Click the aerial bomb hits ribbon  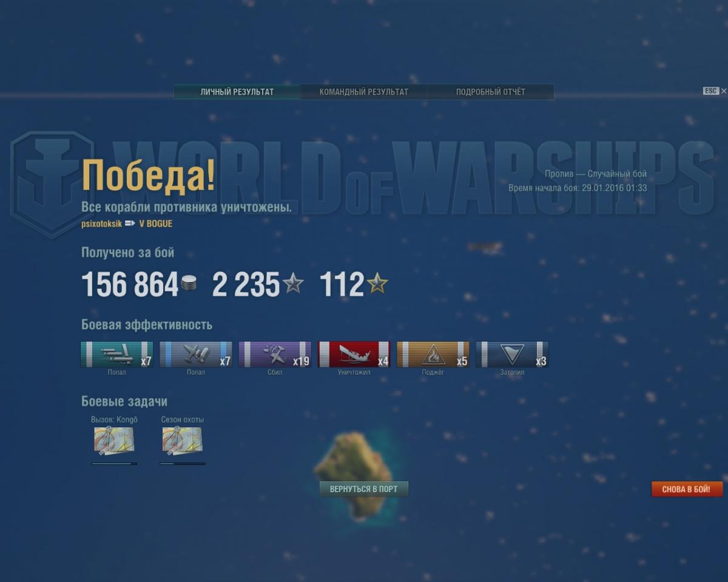point(195,355)
